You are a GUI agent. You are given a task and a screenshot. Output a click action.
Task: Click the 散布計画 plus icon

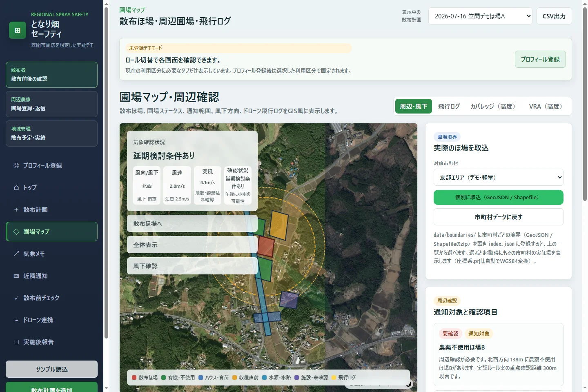pyautogui.click(x=16, y=209)
